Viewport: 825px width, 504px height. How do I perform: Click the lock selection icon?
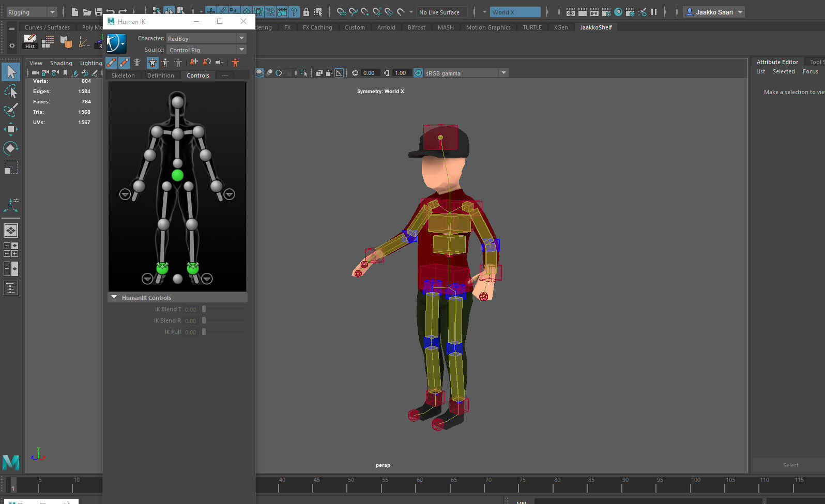(x=306, y=12)
